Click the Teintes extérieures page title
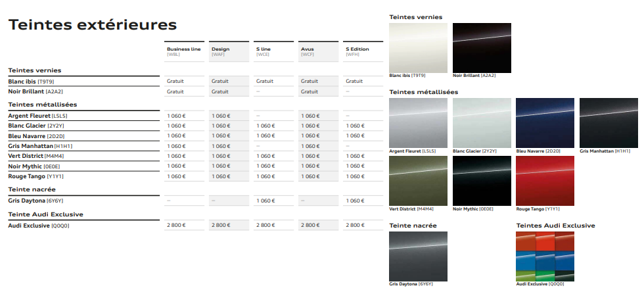644x292 pixels. 92,25
